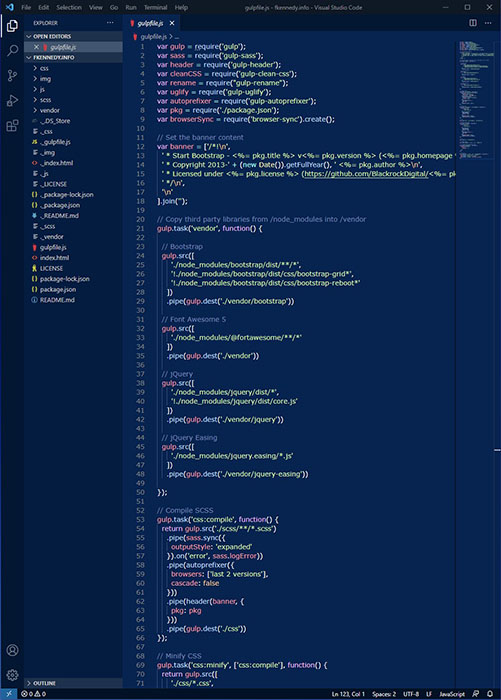Open the Selection menu
The height and width of the screenshot is (700, 501).
(x=69, y=8)
